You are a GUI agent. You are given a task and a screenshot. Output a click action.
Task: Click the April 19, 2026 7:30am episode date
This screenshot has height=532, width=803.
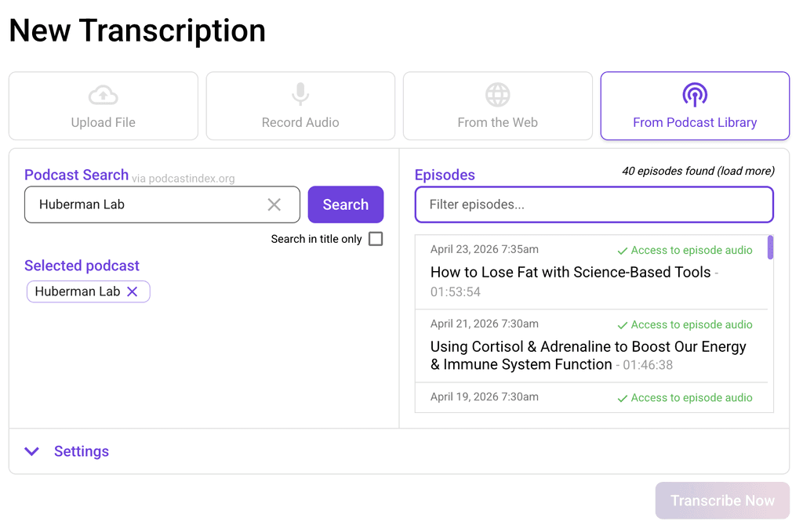click(485, 397)
